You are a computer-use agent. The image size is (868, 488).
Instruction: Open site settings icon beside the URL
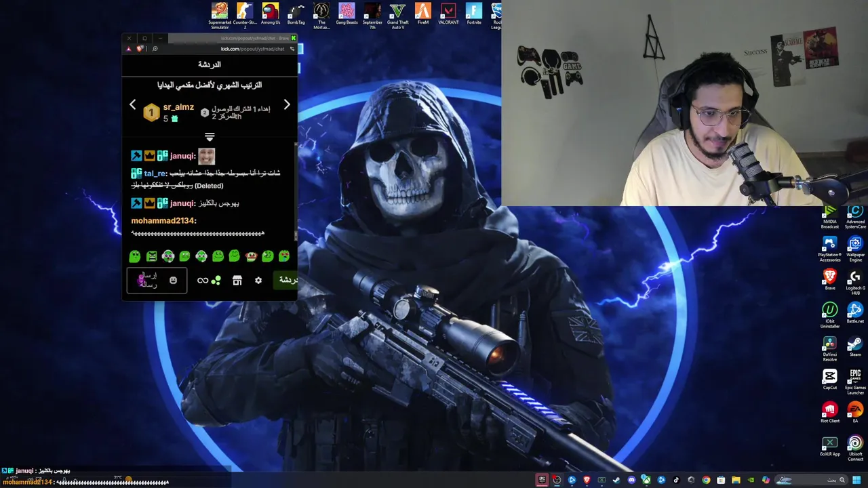coord(292,49)
